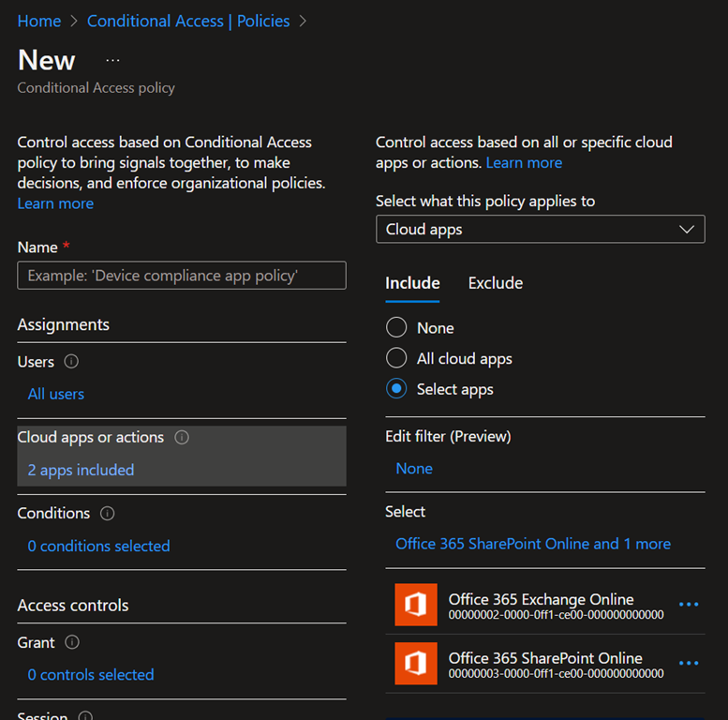Viewport: 728px width, 720px height.
Task: Switch to the Include tab
Action: 412,283
